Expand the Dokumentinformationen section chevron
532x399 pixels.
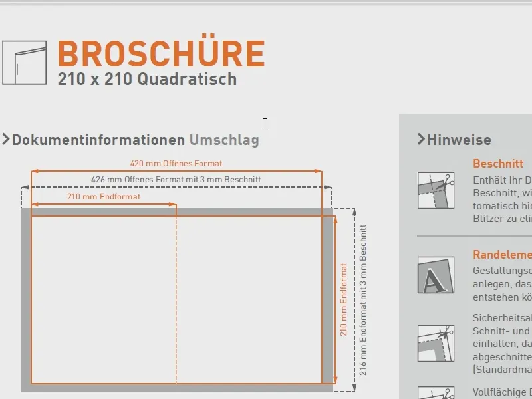click(x=7, y=140)
